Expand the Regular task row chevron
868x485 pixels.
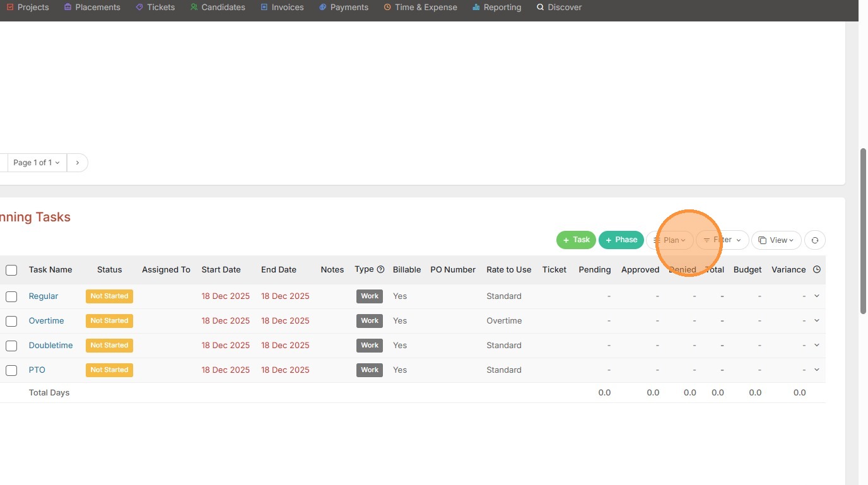(817, 296)
